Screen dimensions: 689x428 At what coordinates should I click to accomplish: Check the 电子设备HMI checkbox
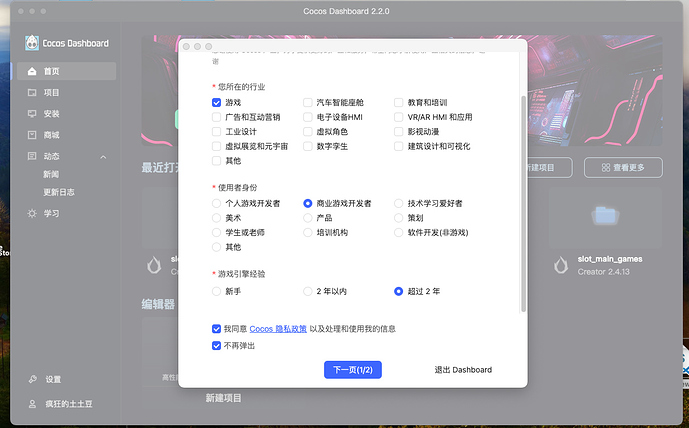tap(308, 117)
